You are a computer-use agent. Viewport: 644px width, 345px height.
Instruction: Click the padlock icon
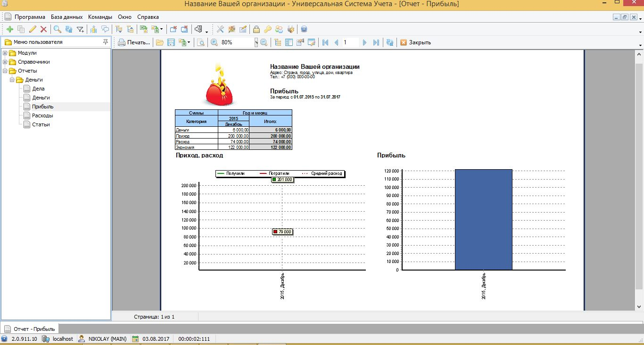coord(256,29)
